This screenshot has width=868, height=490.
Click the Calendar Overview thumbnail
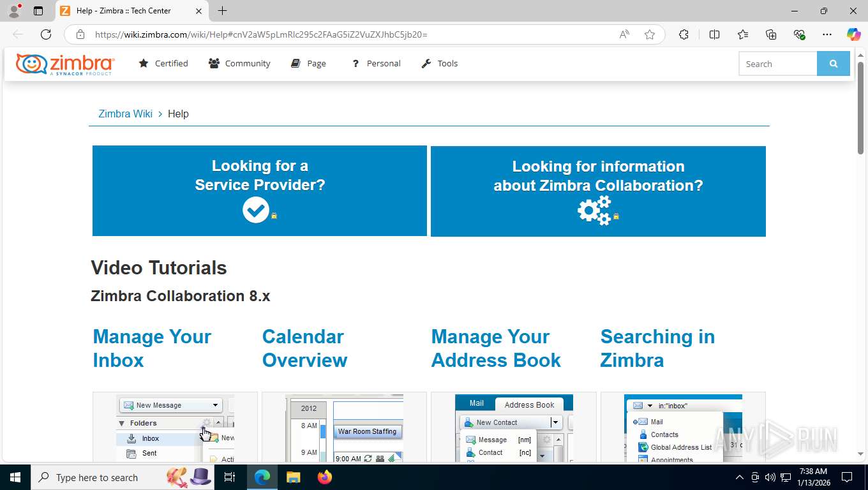[x=344, y=427]
